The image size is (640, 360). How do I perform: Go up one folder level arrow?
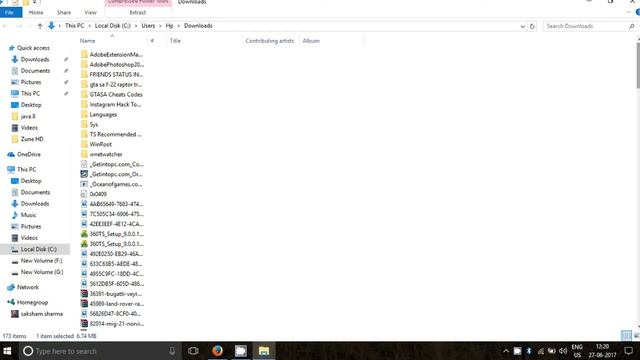coord(40,26)
